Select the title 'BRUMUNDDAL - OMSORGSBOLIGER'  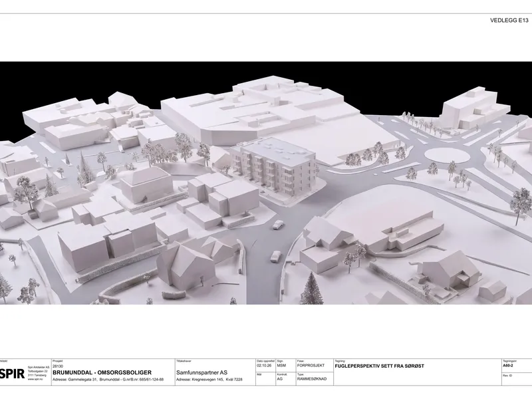click(102, 372)
